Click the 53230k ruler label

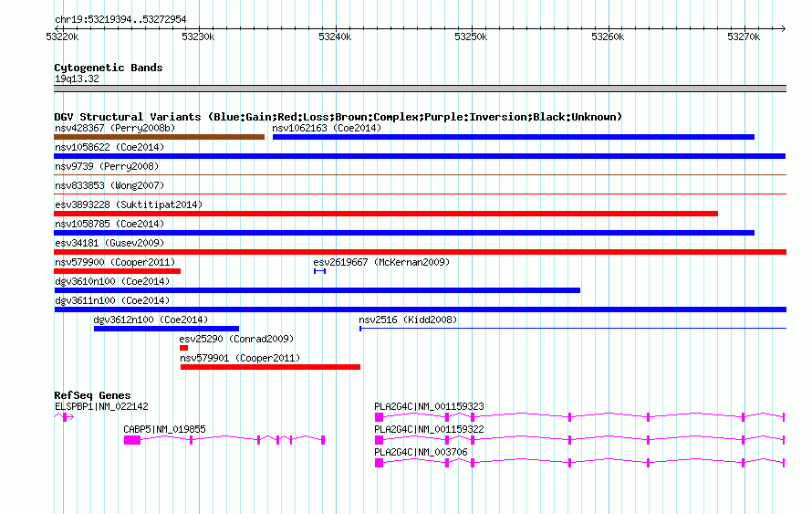198,37
